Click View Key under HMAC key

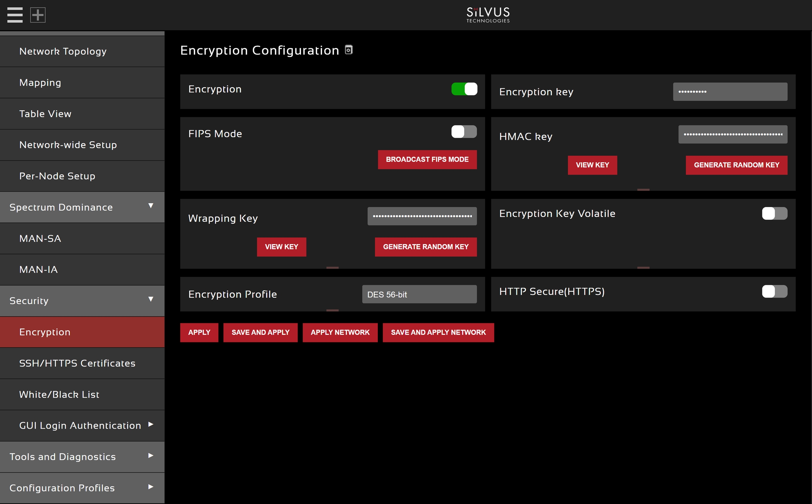(592, 165)
